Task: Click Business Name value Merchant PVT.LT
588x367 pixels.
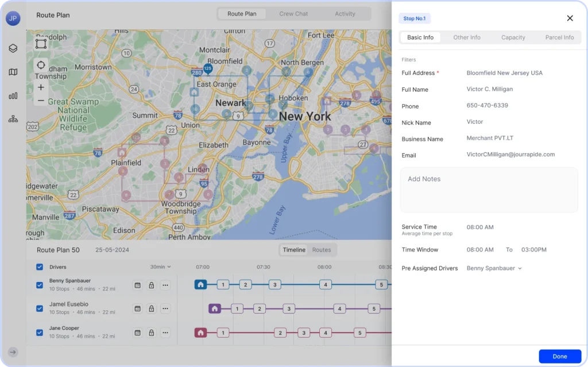Action: tap(490, 138)
